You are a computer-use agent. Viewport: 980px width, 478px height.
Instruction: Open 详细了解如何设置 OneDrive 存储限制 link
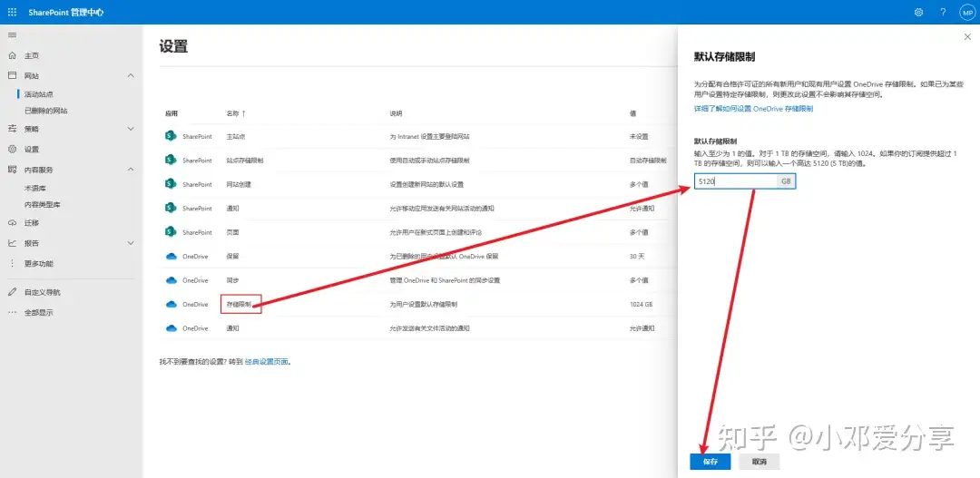click(x=753, y=109)
